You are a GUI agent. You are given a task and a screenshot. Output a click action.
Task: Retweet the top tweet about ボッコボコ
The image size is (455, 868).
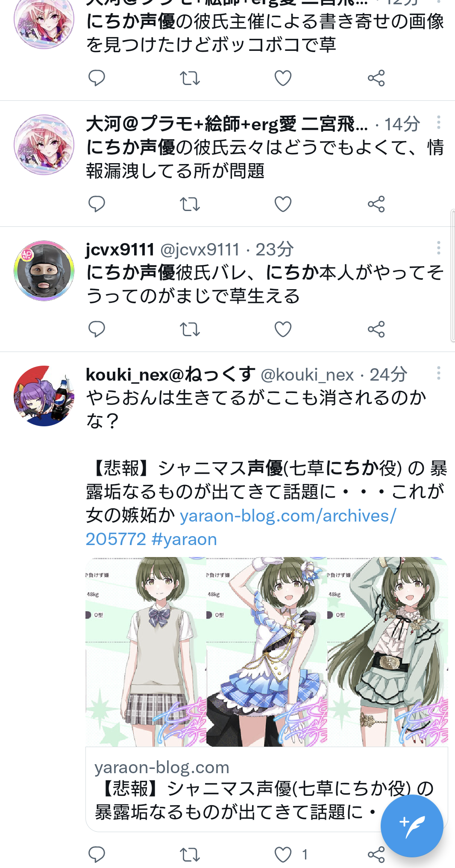click(190, 78)
